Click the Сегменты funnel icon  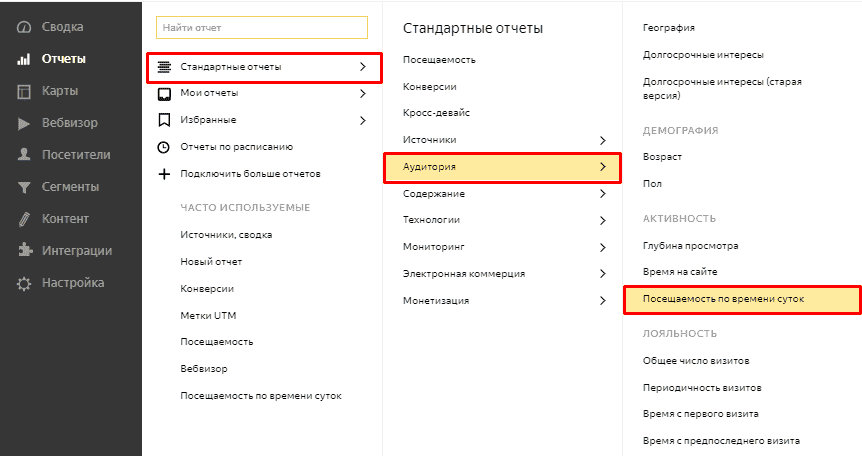pos(24,187)
